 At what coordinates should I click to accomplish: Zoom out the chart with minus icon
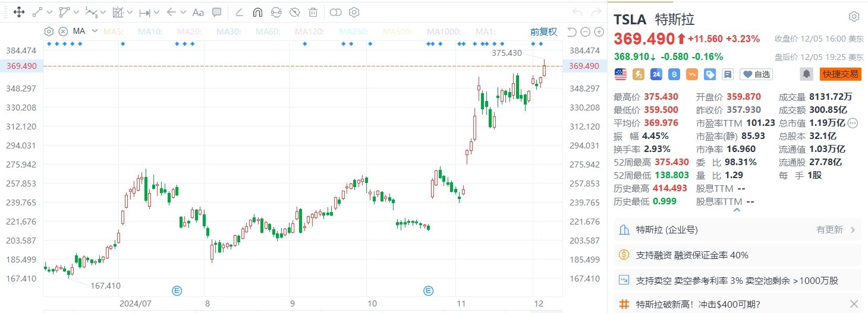pyautogui.click(x=584, y=32)
